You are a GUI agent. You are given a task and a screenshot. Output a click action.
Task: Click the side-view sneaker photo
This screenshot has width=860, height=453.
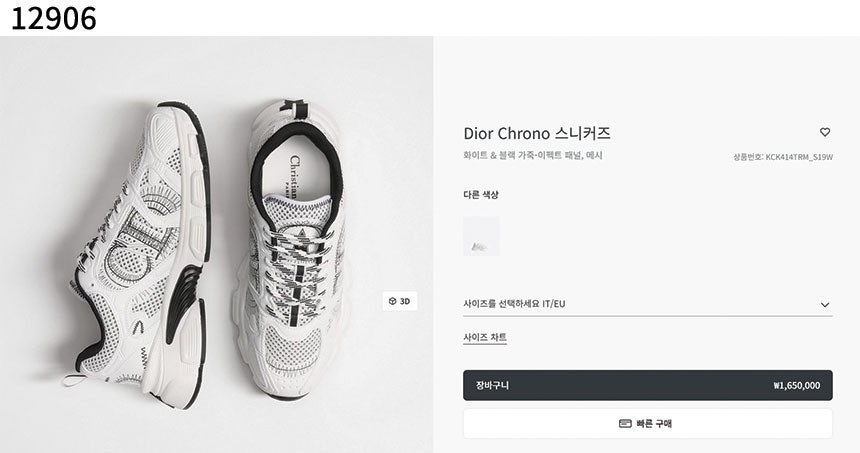pos(140,250)
